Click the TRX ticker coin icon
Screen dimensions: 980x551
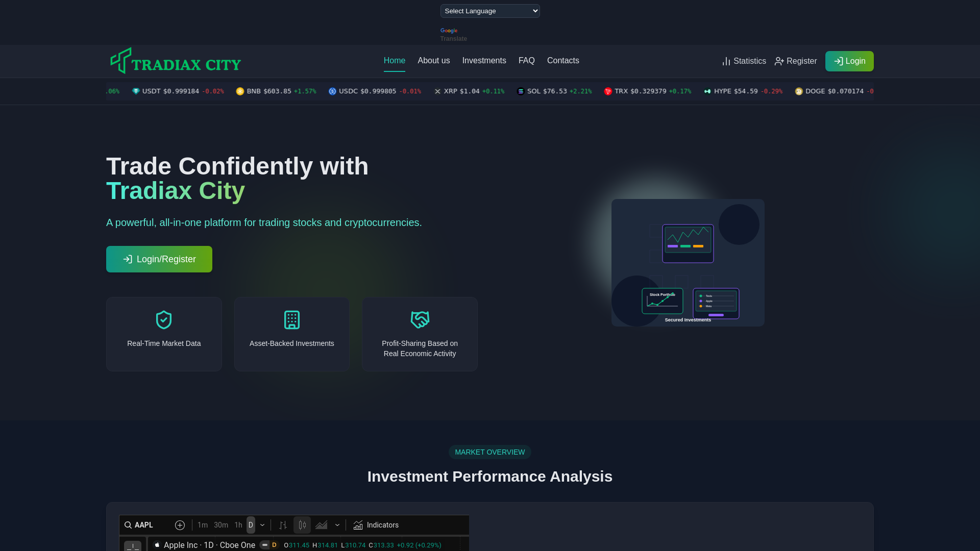[x=608, y=91]
